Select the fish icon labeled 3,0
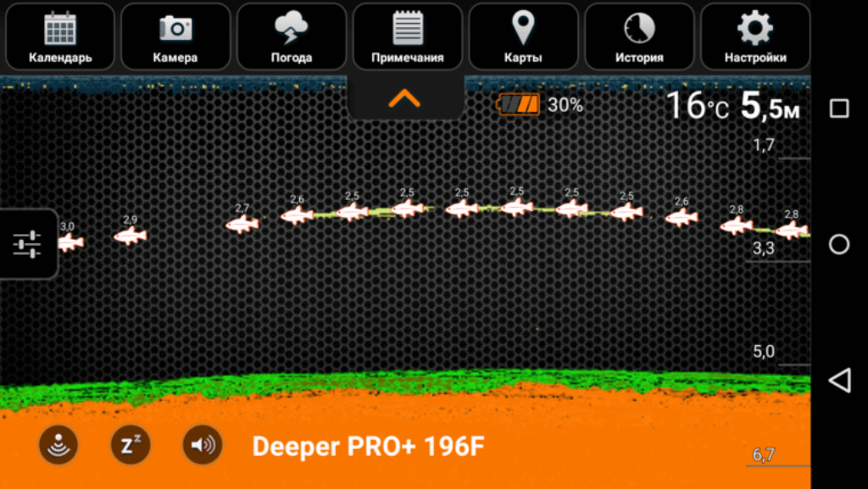The height and width of the screenshot is (489, 868). (x=69, y=242)
